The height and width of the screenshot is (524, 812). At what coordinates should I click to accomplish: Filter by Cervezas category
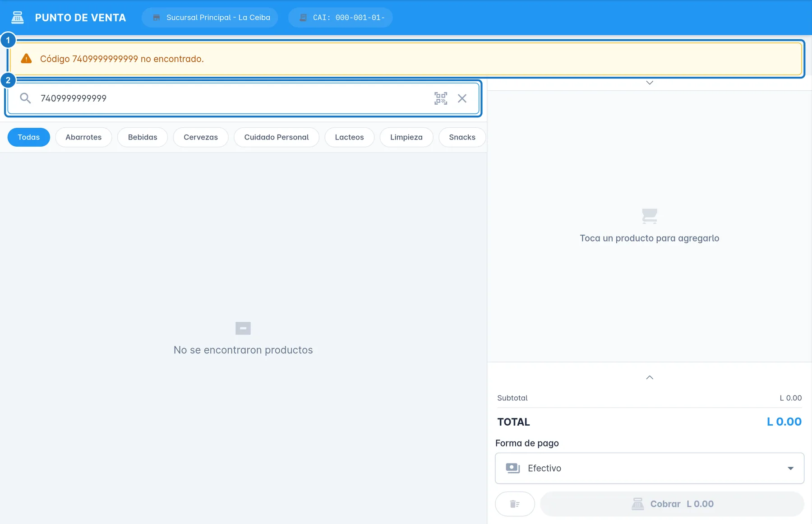pyautogui.click(x=201, y=137)
